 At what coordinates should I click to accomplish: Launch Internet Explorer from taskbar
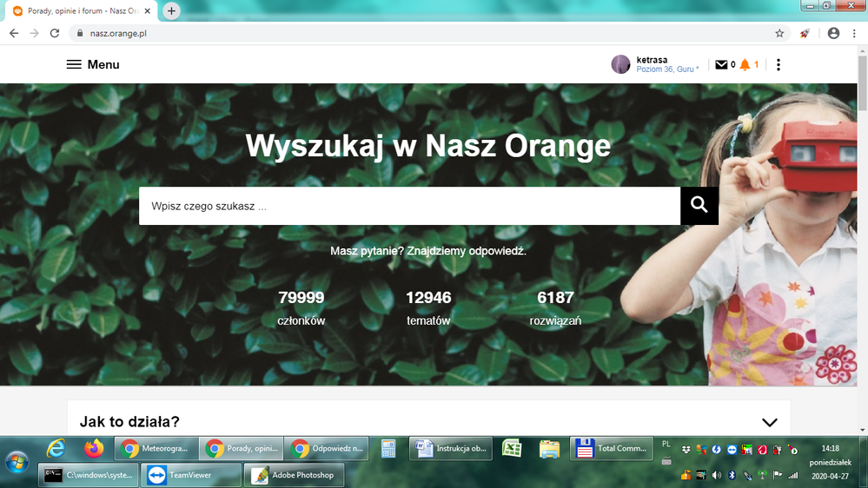point(56,448)
